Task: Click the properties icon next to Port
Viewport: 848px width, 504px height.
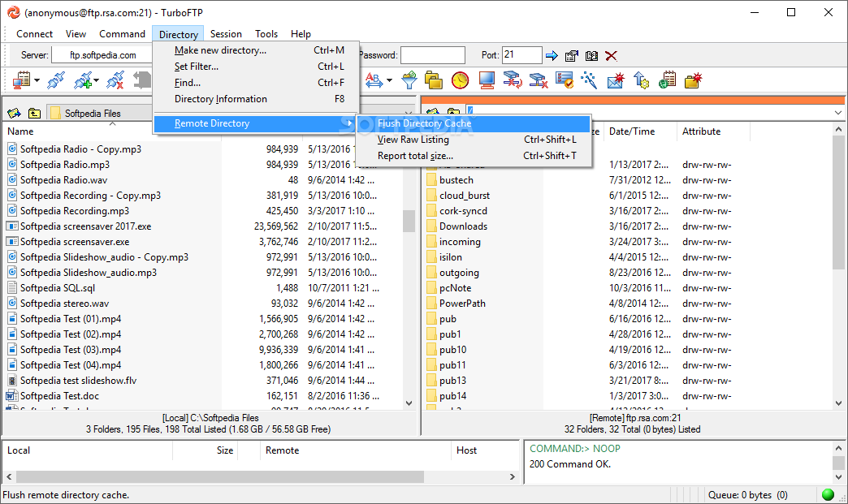Action: tap(572, 55)
